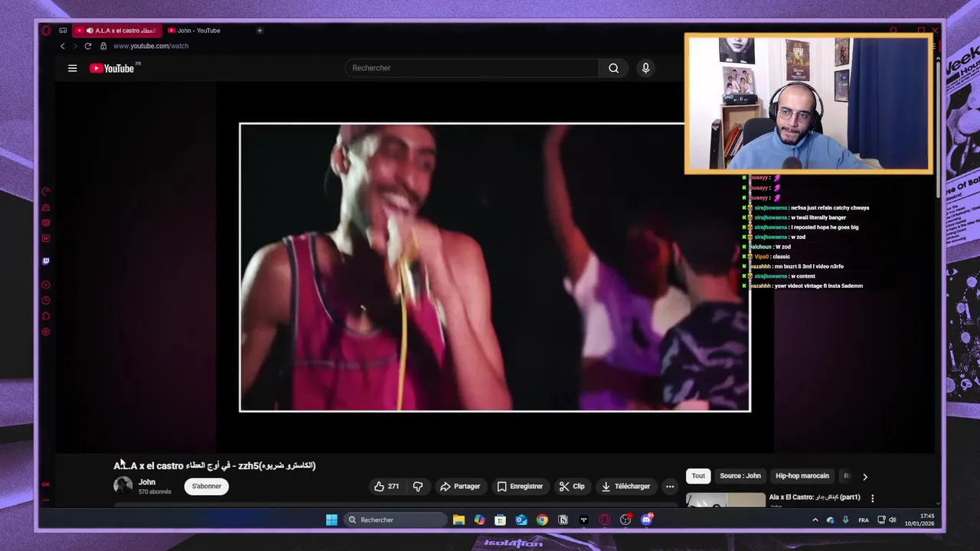
Task: Click the Partager share button
Action: (459, 486)
